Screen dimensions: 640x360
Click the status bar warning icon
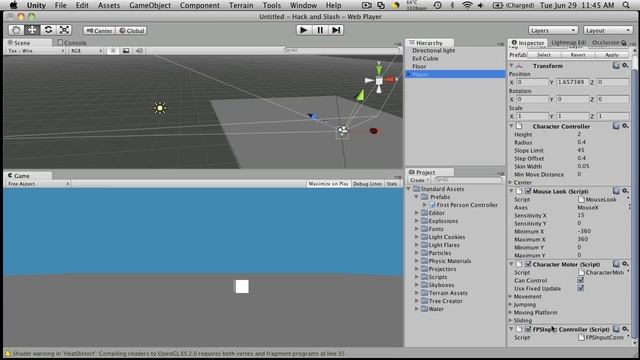[7, 353]
